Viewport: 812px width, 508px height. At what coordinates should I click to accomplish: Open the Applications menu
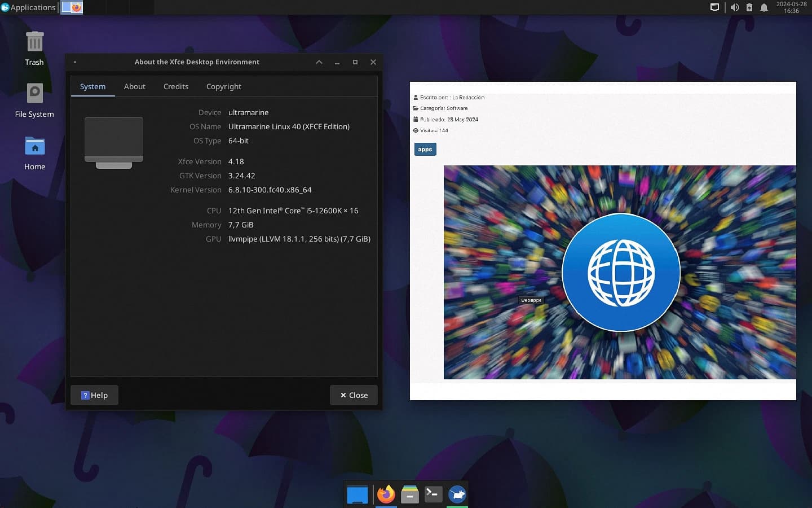point(28,7)
